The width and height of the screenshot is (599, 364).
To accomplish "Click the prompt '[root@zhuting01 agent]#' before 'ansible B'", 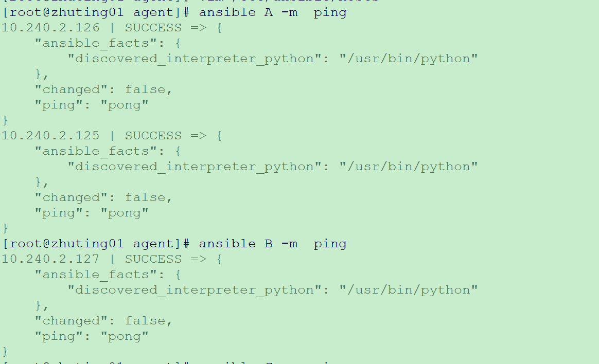I will tap(96, 244).
